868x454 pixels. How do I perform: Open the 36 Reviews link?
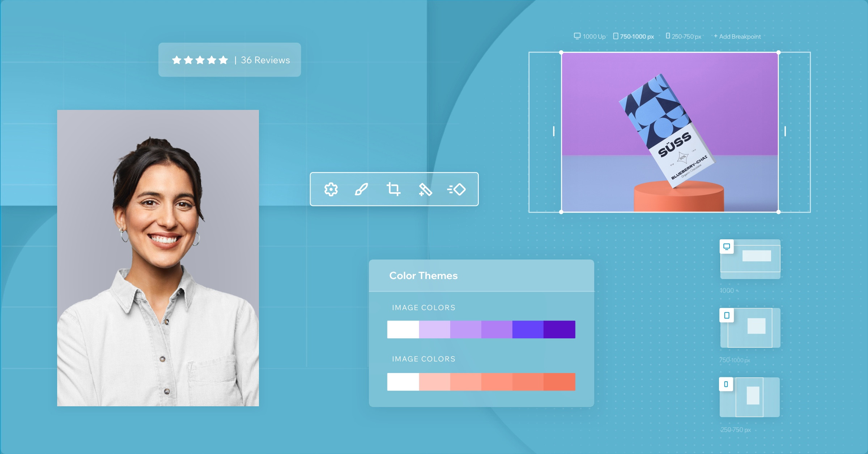[265, 60]
